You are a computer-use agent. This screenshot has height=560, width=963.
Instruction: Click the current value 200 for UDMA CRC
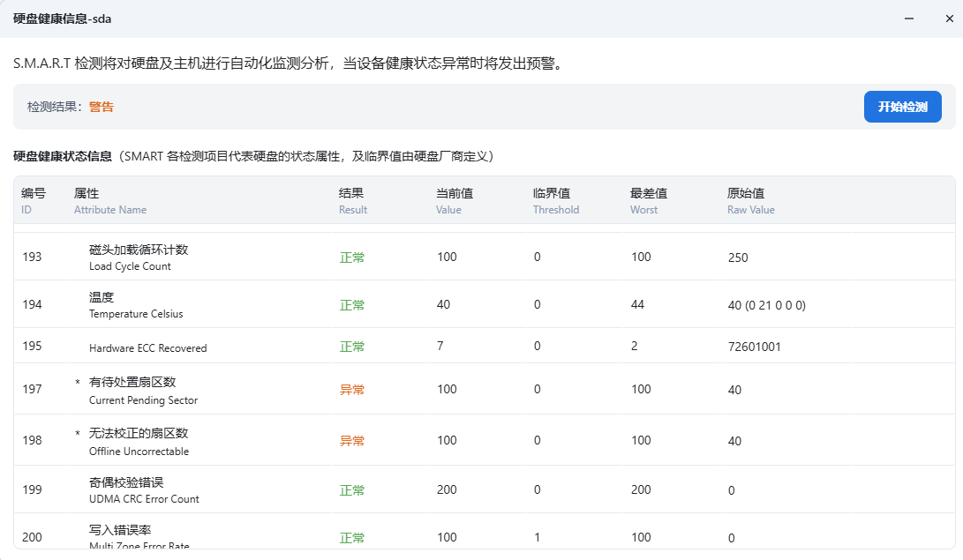click(x=447, y=490)
